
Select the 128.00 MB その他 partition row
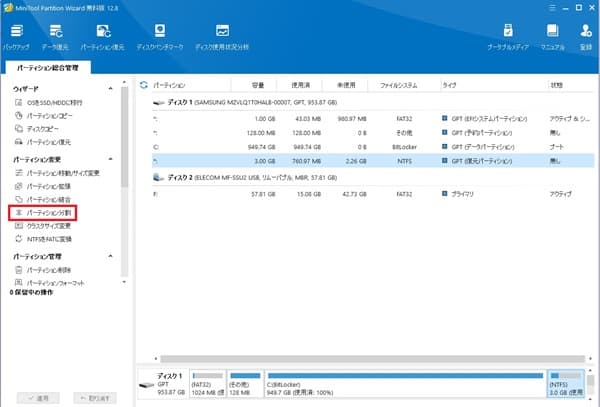click(373, 133)
